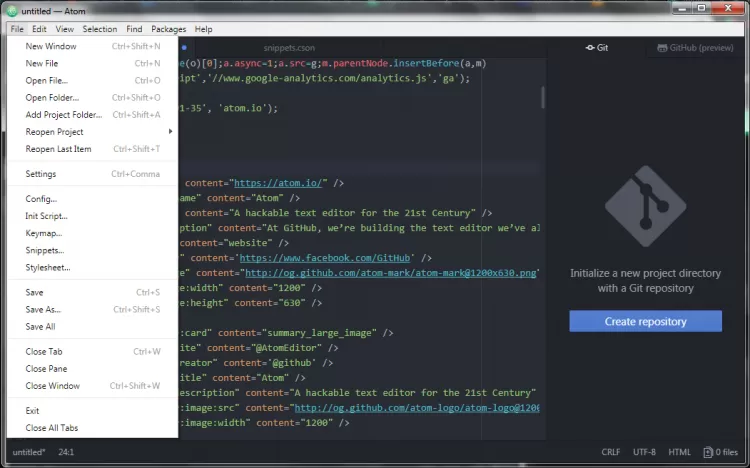
Task: Open Snippets... menu entry
Action: pyautogui.click(x=93, y=251)
